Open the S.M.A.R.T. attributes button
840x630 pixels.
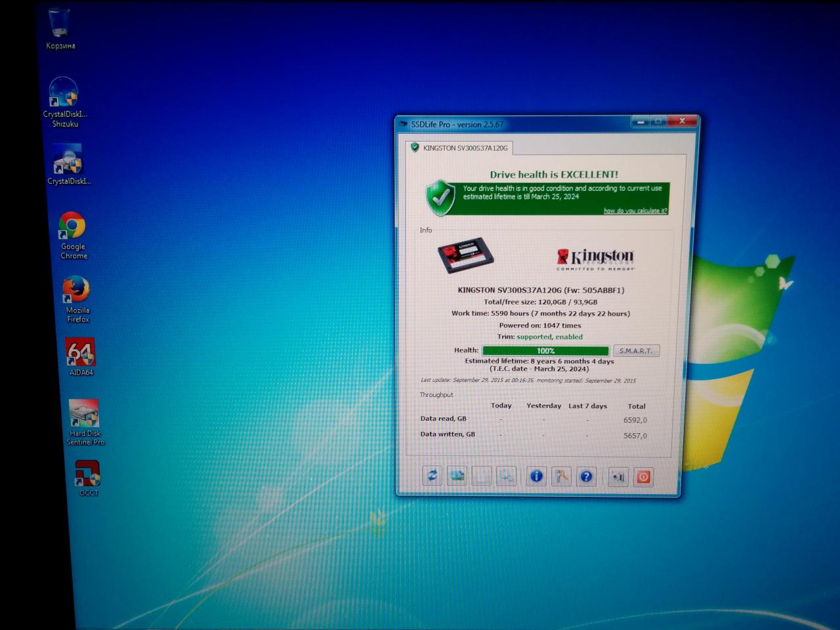(x=636, y=351)
